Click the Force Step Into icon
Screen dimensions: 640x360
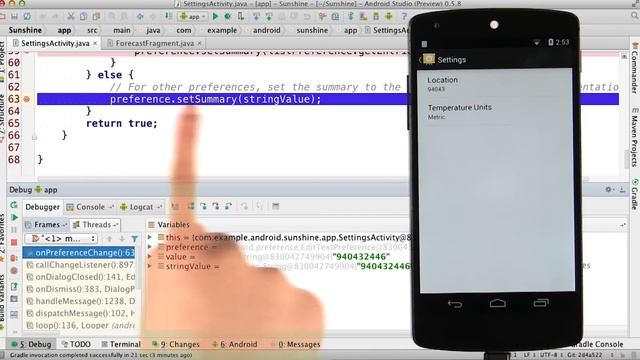coord(216,207)
